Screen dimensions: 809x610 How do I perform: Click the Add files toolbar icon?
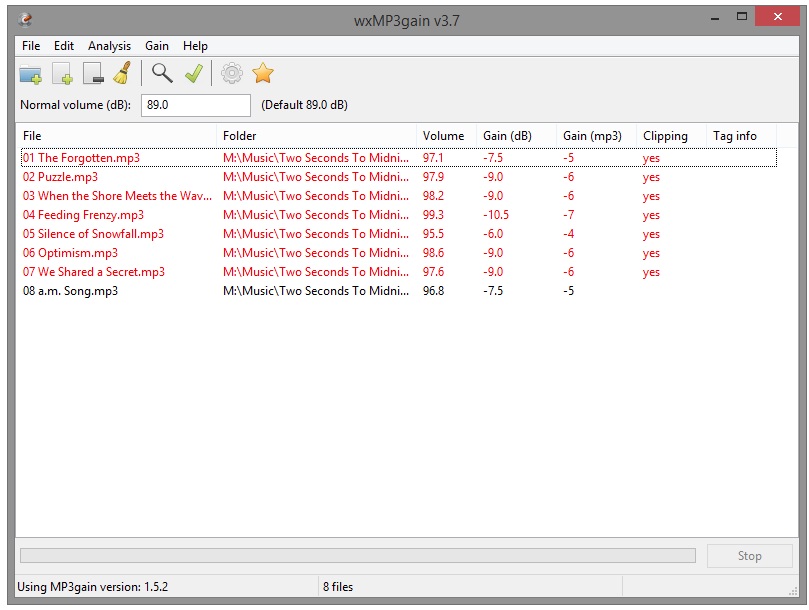62,74
